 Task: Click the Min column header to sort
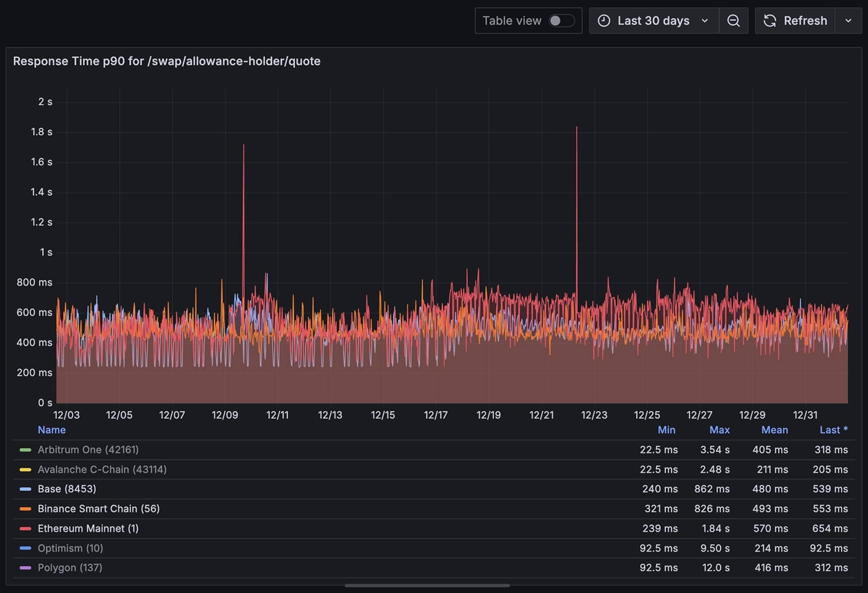coord(667,430)
